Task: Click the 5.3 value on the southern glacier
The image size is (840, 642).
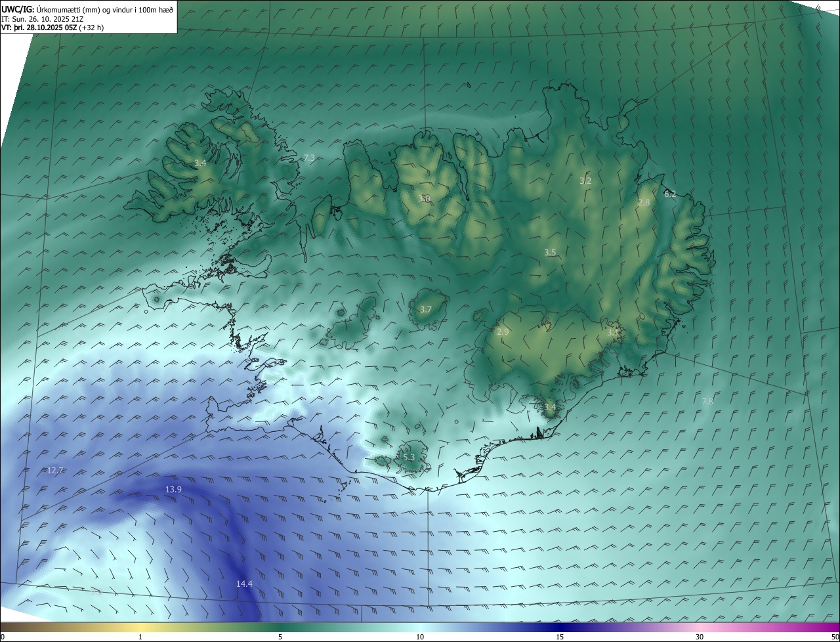Action: coord(409,457)
